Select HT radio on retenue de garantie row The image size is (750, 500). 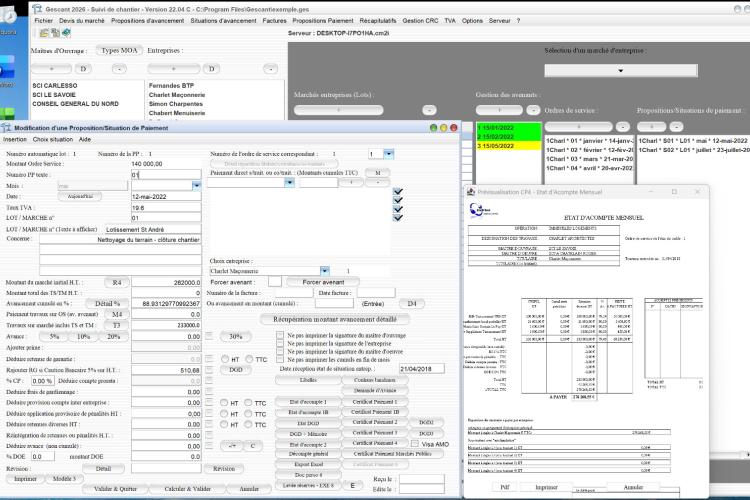(x=225, y=359)
